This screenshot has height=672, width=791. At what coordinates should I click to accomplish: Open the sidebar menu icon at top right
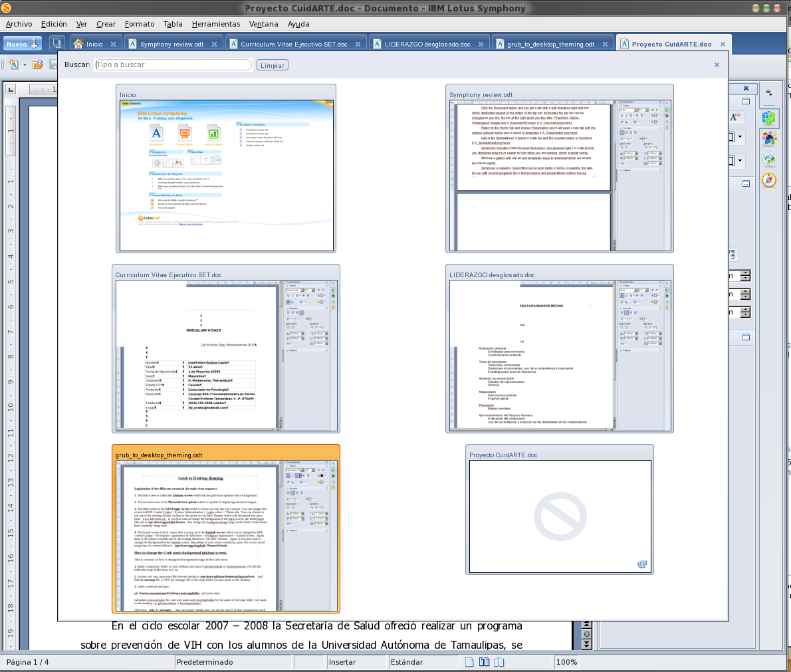769,92
